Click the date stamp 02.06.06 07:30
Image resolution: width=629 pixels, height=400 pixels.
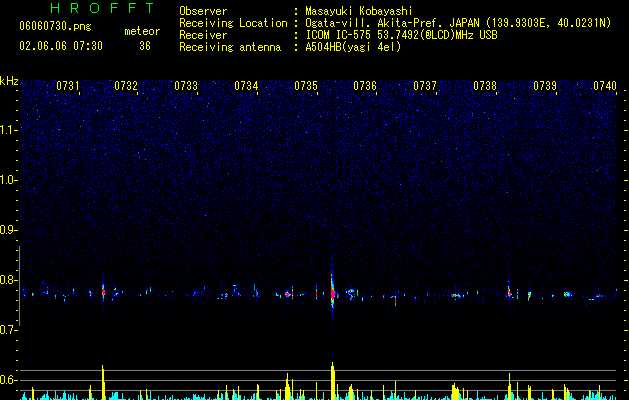(61, 46)
